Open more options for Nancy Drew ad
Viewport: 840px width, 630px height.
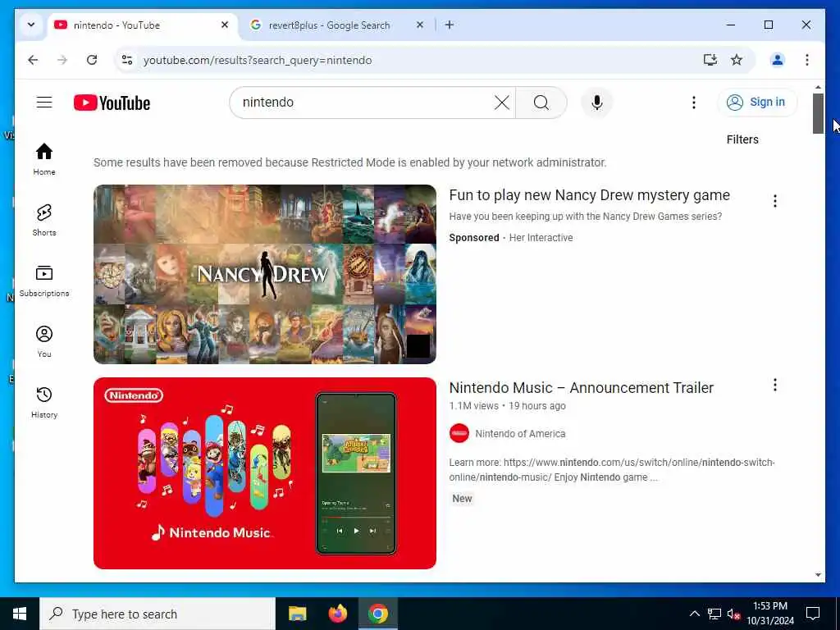(x=774, y=201)
